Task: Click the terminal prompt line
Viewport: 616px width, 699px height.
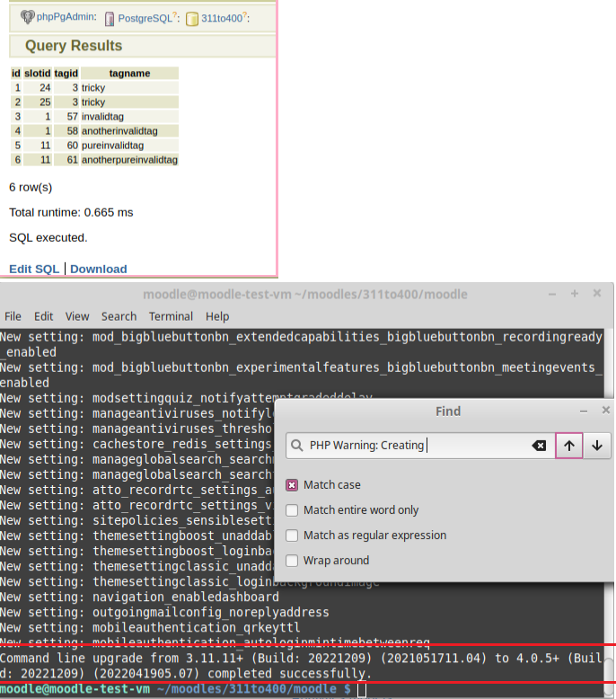Action: click(182, 689)
